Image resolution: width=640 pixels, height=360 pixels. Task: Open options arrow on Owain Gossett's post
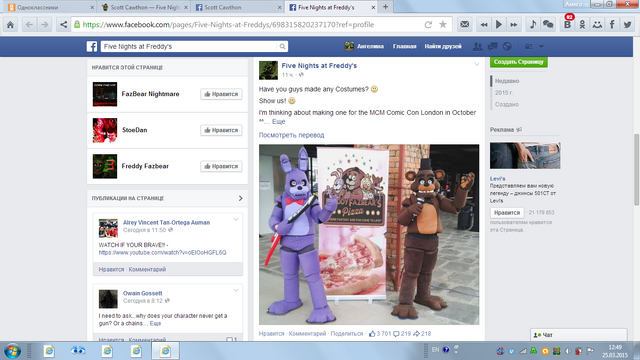[x=236, y=290]
